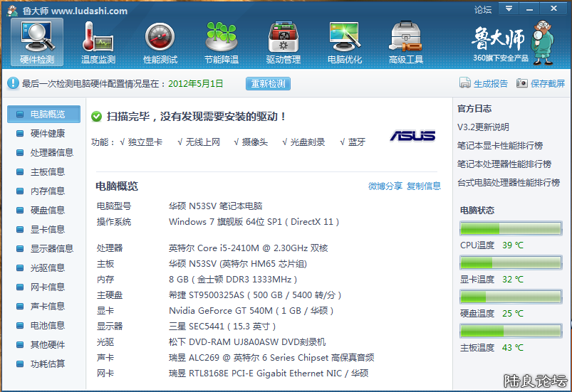Click the 复制信息 link
This screenshot has height=392, width=572.
click(x=424, y=186)
